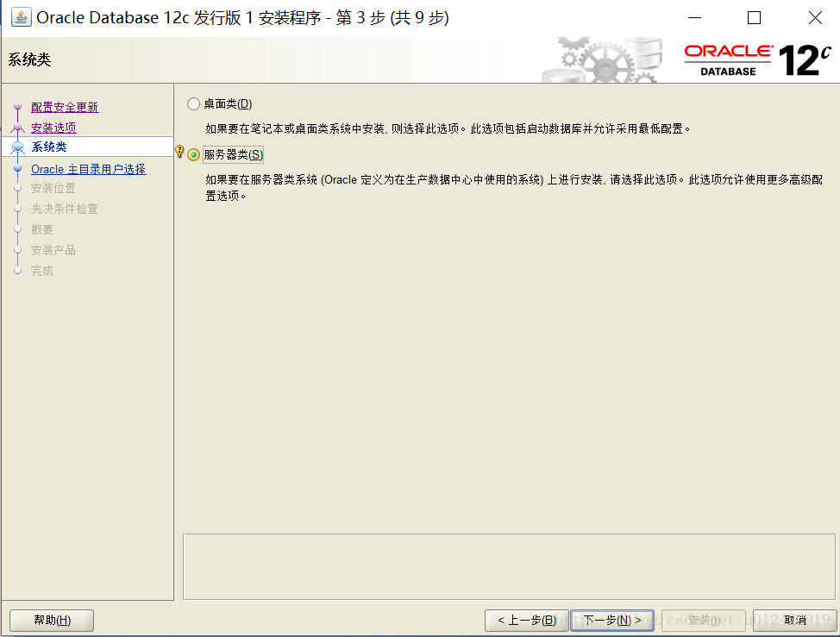The width and height of the screenshot is (840, 637).
Task: Click the 服务器类 description paragraph
Action: [x=514, y=187]
